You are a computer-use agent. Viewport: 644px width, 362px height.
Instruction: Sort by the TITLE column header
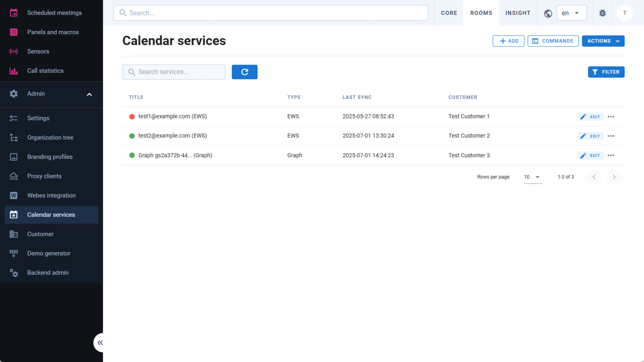(x=136, y=97)
